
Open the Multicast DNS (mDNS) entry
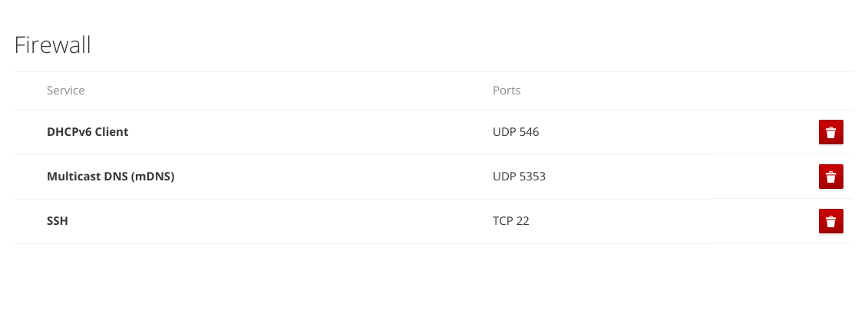tap(111, 177)
